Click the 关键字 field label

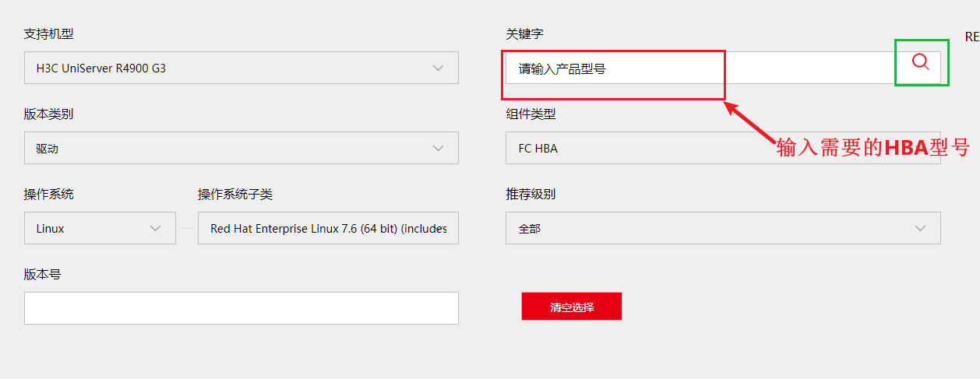(x=524, y=34)
